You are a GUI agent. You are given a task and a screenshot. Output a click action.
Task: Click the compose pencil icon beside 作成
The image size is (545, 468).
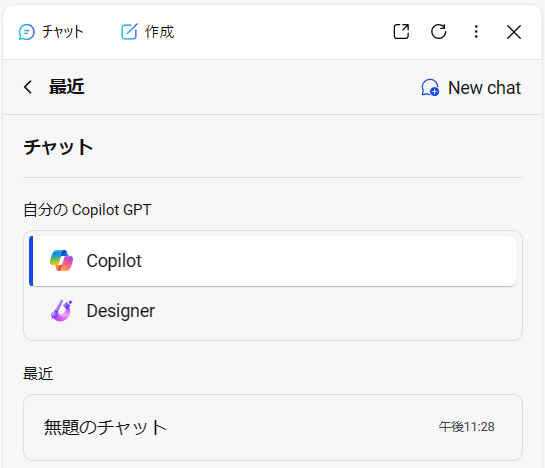pyautogui.click(x=129, y=32)
